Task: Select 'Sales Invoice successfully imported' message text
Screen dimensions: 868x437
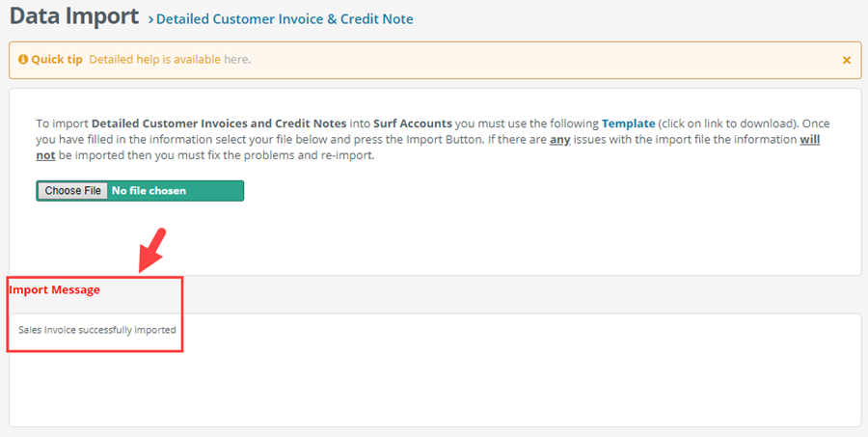Action: (96, 330)
